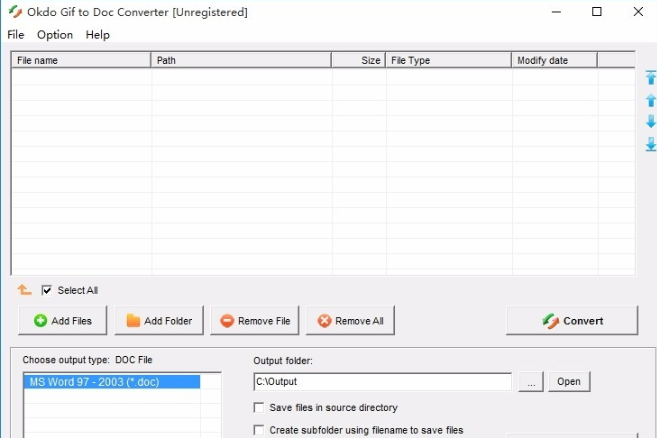Maximize the Okdo converter window

(x=597, y=12)
